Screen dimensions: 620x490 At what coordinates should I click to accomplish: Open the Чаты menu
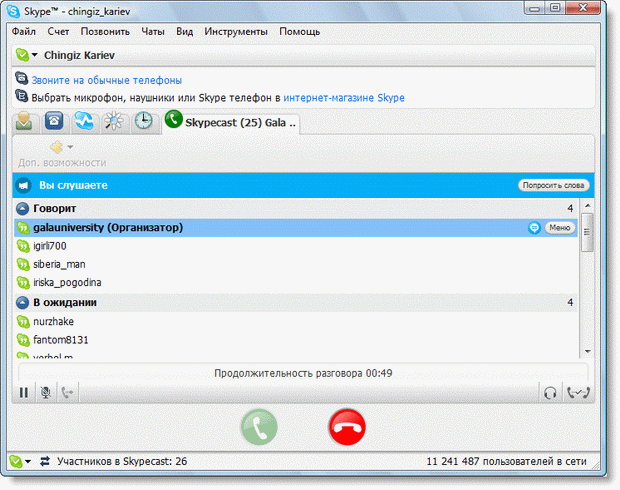pyautogui.click(x=153, y=32)
